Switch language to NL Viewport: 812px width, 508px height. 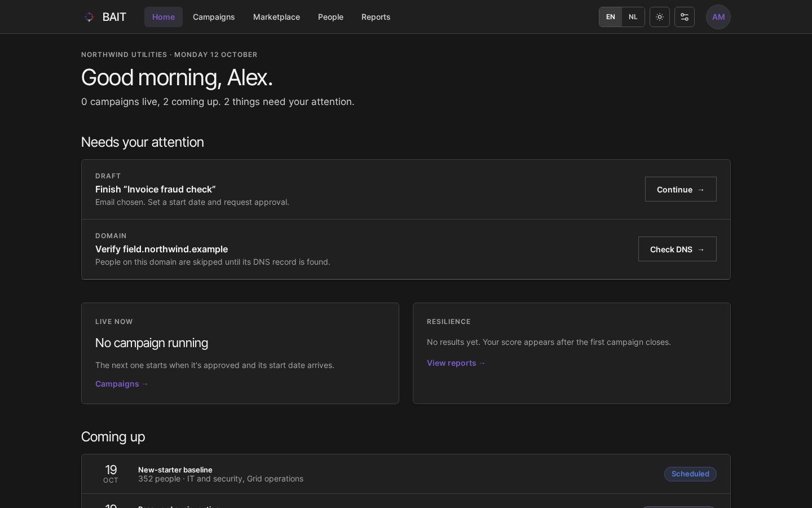click(633, 17)
